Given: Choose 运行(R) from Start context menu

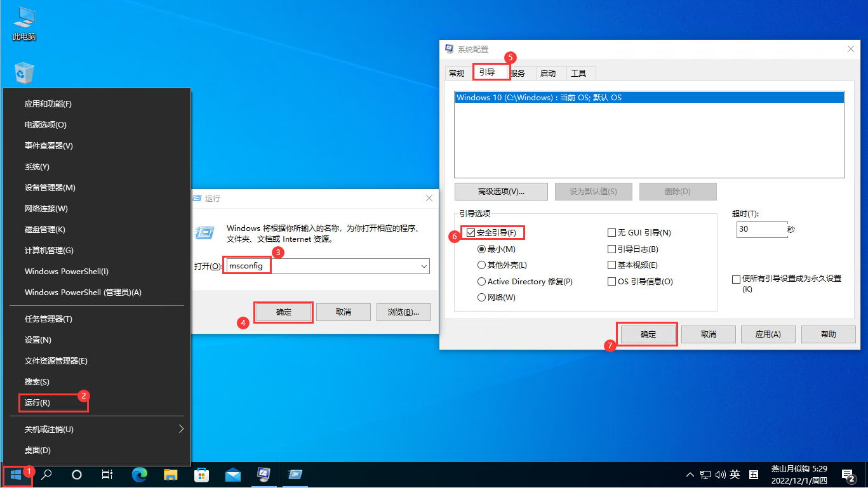Looking at the screenshot, I should pyautogui.click(x=97, y=403).
